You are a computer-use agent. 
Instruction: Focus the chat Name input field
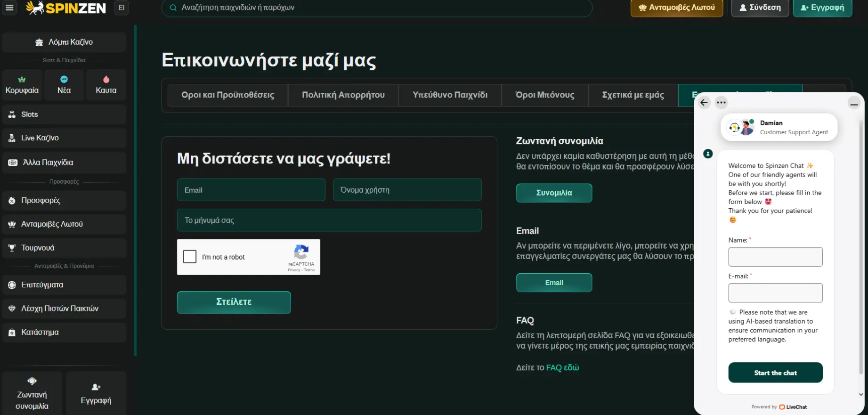(x=775, y=257)
